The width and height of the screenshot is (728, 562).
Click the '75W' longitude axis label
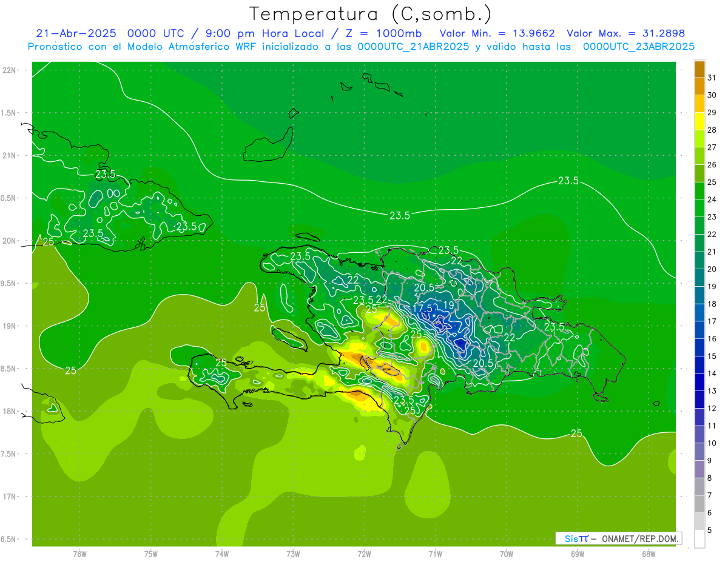[x=151, y=554]
